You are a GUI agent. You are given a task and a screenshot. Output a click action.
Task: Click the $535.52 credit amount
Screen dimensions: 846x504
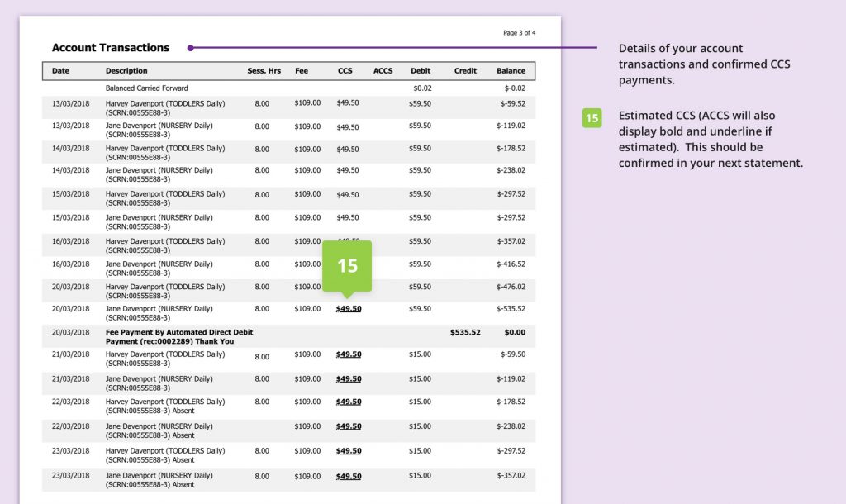465,332
